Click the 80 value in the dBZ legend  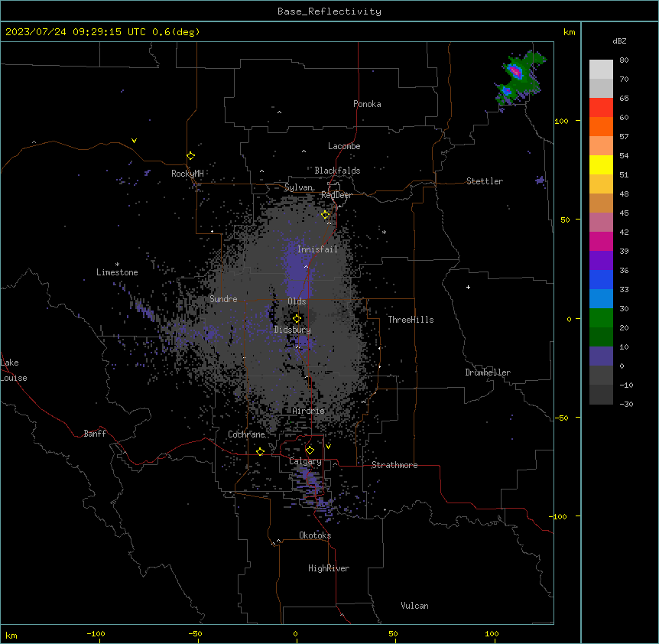tap(624, 60)
